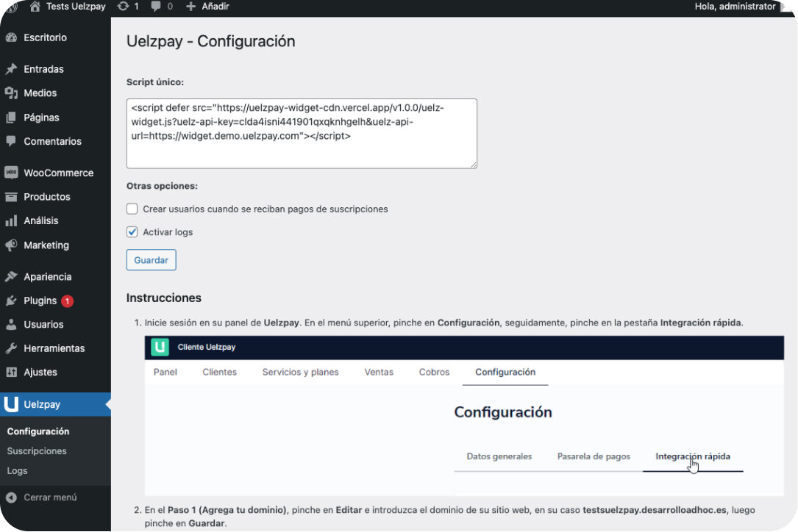Click the plus icon next to Añadir

tap(190, 7)
